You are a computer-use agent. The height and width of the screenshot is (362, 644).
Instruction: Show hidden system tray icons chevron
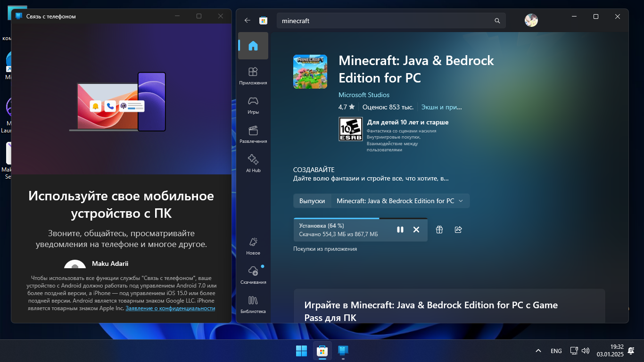(538, 351)
